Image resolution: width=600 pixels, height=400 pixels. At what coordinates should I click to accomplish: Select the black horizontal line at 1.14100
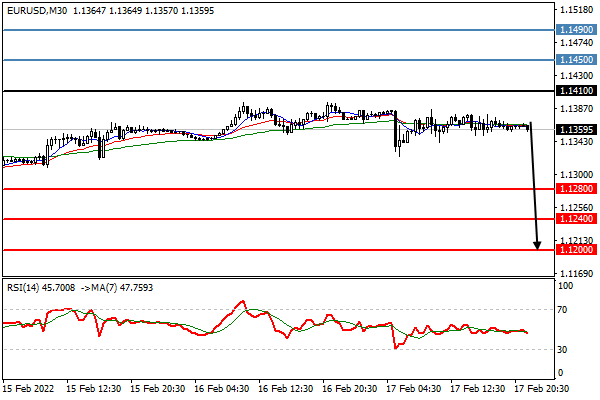279,91
